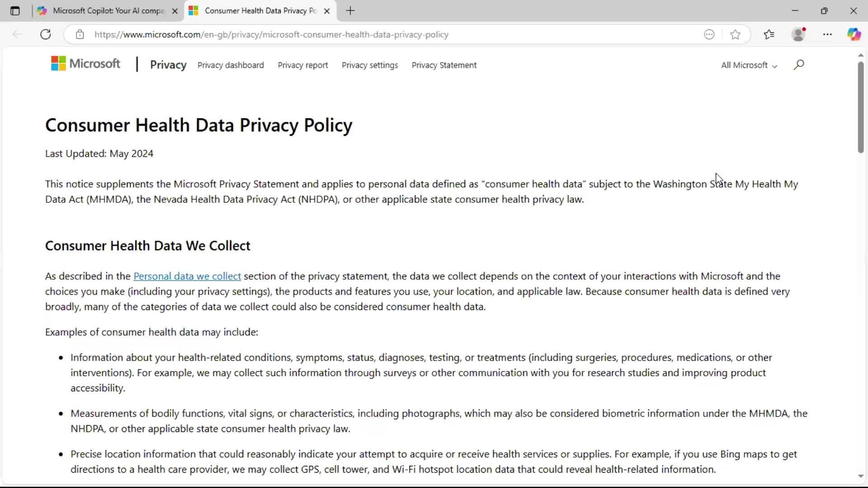This screenshot has height=488, width=868.
Task: Open the tab actions menu icon
Action: click(15, 11)
